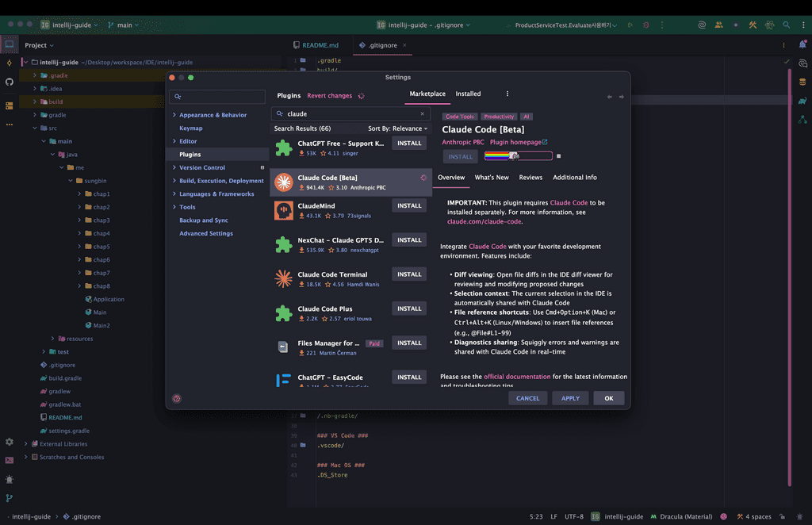The height and width of the screenshot is (525, 812).
Task: Click the help question mark in Settings
Action: tap(177, 398)
